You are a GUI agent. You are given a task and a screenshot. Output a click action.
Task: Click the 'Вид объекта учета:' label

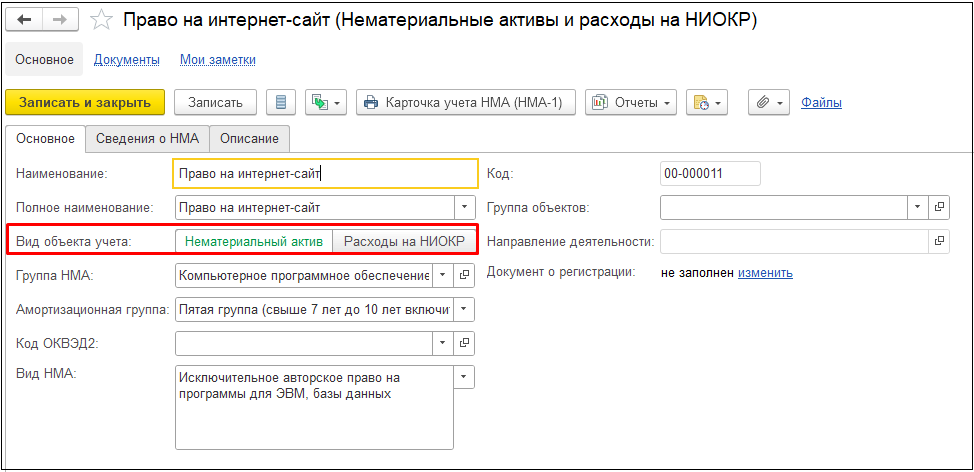(74, 242)
